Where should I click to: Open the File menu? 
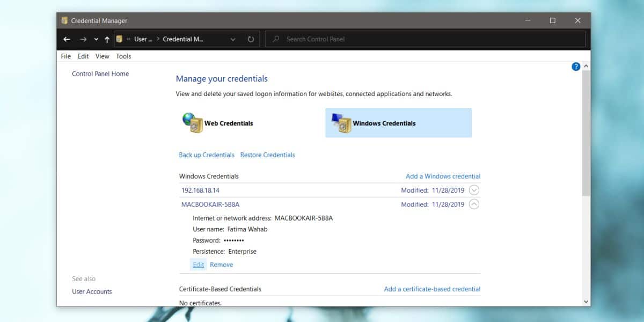tap(66, 56)
